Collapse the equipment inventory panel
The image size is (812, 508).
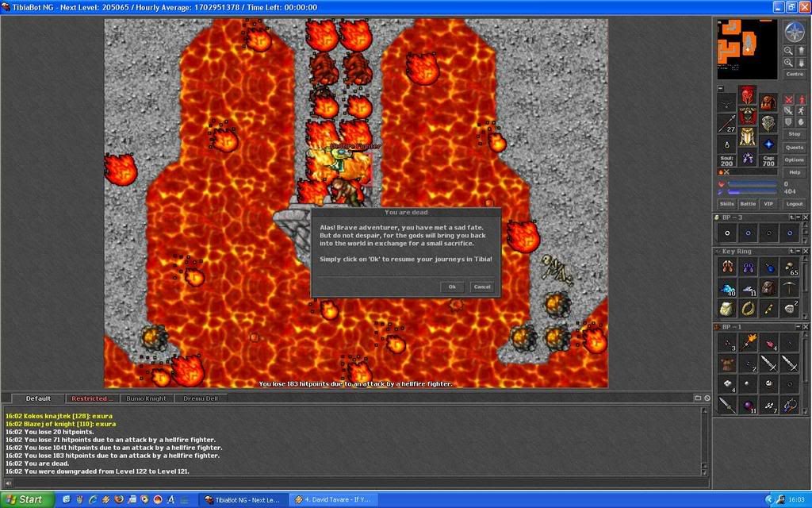point(720,88)
